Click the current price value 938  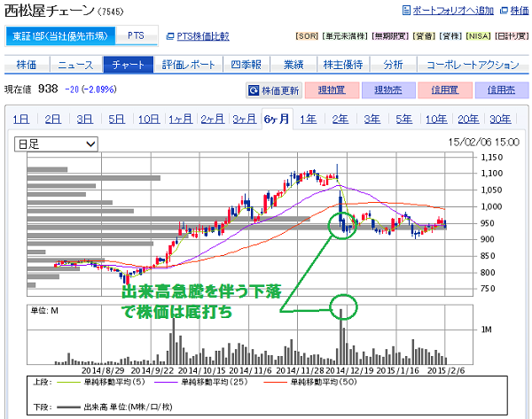coord(48,89)
